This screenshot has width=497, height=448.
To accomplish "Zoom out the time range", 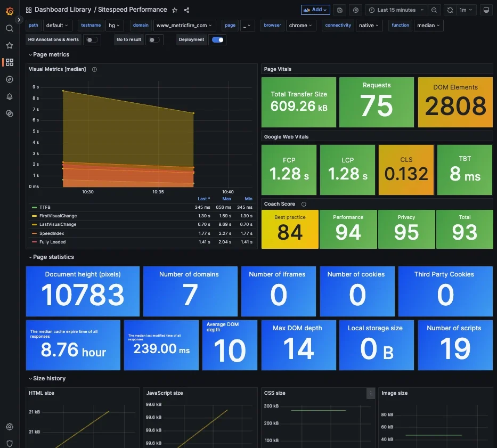I will pyautogui.click(x=434, y=10).
